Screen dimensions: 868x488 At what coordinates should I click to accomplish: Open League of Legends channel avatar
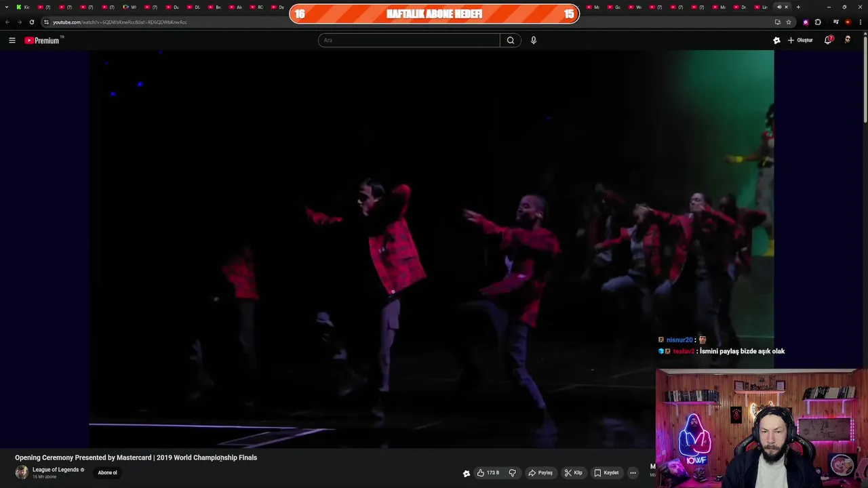click(22, 472)
